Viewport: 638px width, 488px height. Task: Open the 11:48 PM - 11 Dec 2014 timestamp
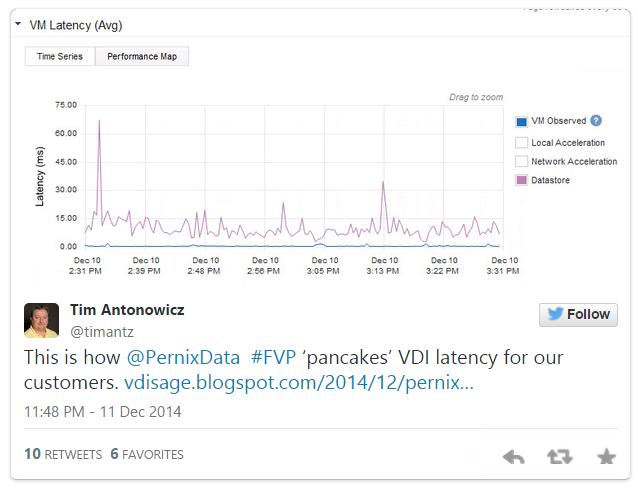tap(103, 412)
